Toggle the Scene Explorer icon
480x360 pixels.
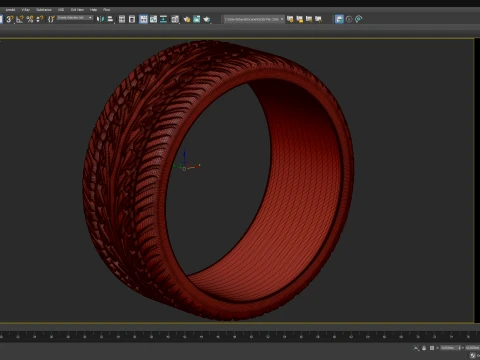point(122,19)
